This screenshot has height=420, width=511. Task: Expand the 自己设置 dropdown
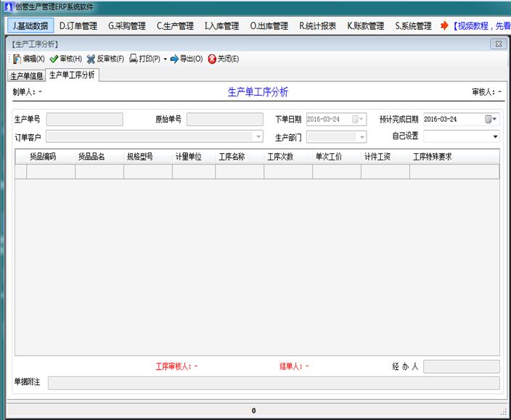click(x=496, y=136)
